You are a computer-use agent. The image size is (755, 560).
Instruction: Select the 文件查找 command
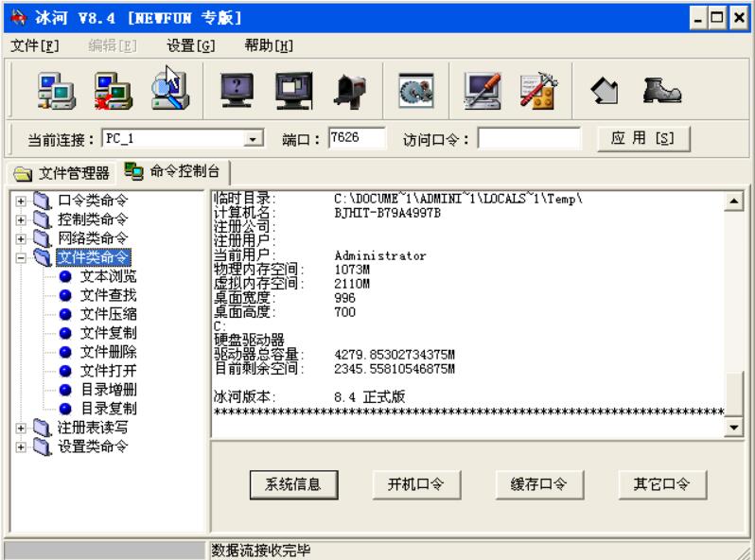tap(109, 295)
